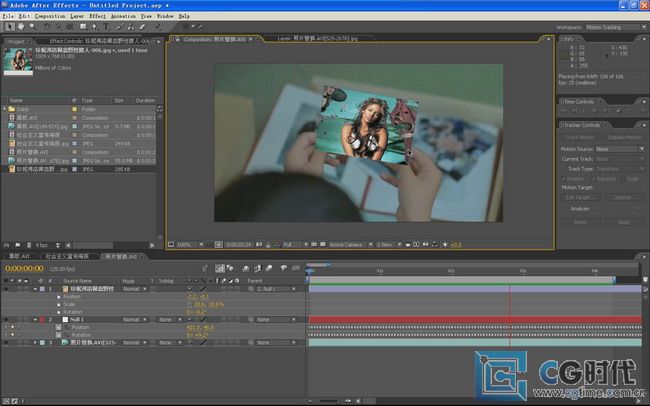Select the Horizontal Type tool
The width and height of the screenshot is (650, 406).
107,27
